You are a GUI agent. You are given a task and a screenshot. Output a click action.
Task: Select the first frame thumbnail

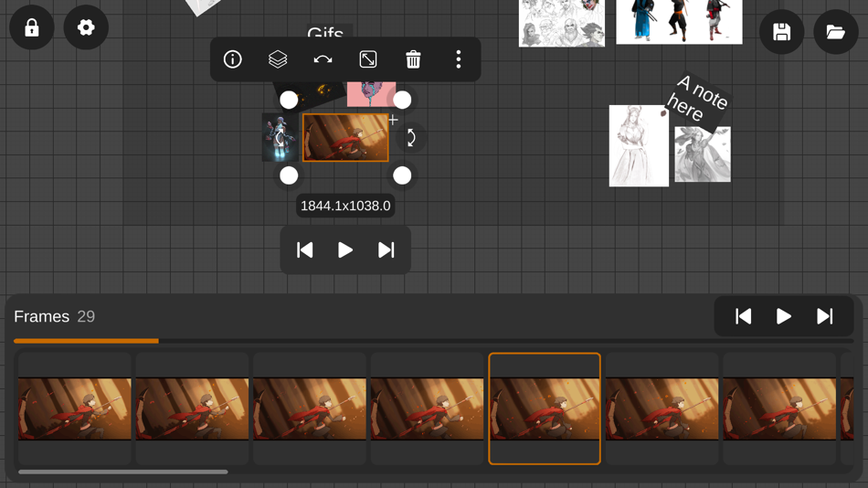[x=75, y=408]
